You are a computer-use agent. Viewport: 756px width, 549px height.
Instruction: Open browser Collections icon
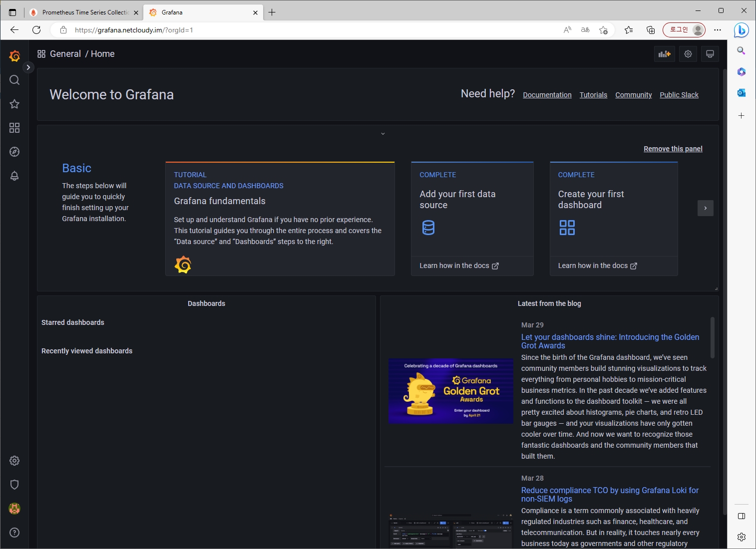tap(651, 30)
